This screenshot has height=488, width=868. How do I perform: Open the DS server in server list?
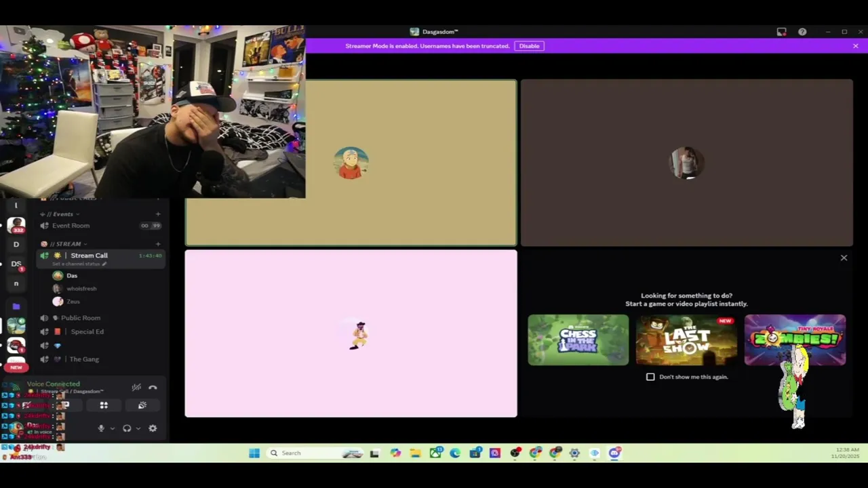tap(16, 264)
